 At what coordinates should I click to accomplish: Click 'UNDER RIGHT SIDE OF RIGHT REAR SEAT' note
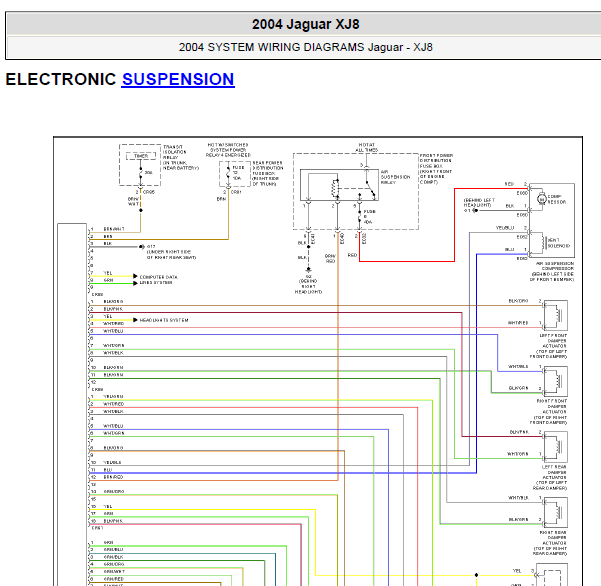click(x=171, y=254)
